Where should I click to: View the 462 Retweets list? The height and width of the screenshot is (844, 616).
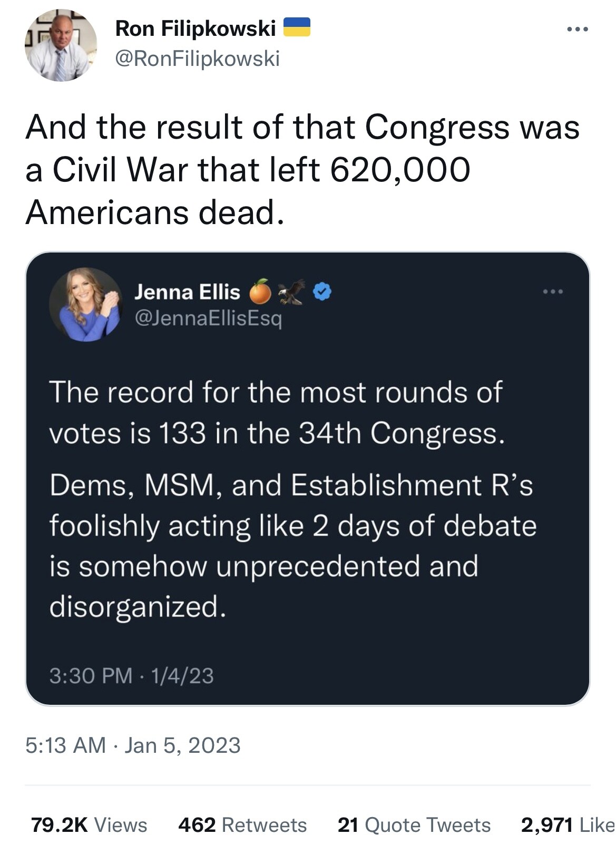click(x=242, y=824)
